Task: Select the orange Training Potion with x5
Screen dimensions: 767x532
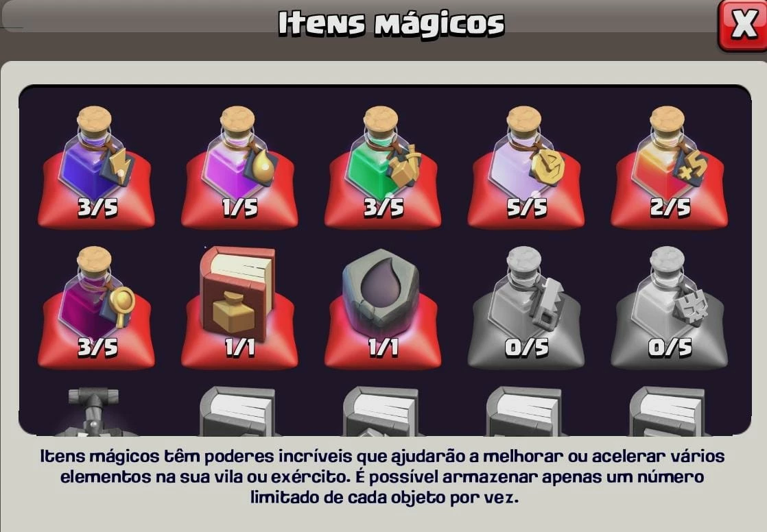Action: pos(669,166)
